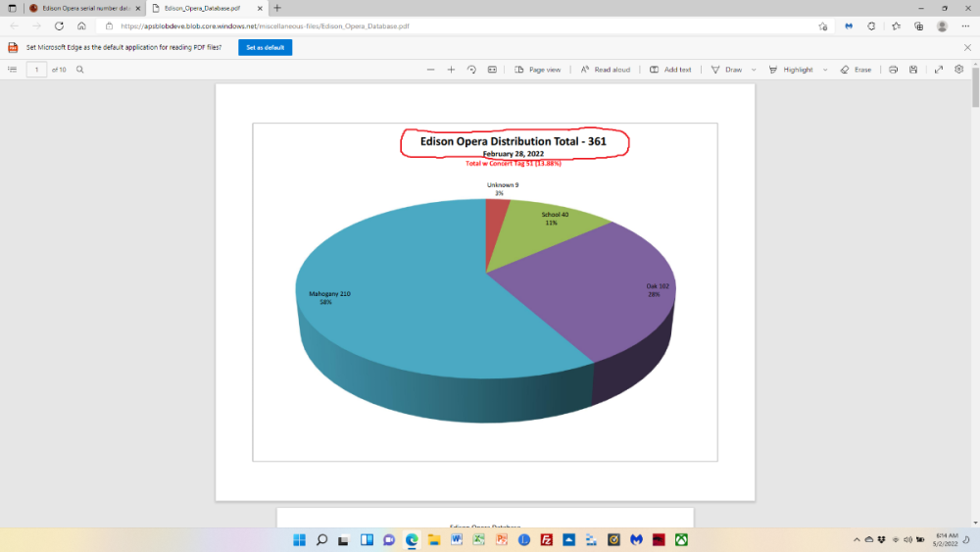Zoom out with the minus icon
This screenshot has height=552, width=980.
click(430, 70)
